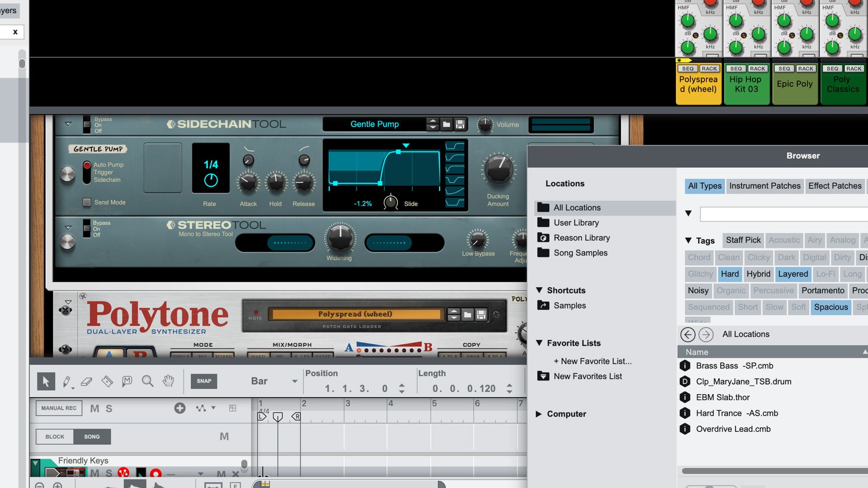
Task: Toggle the Sidechain Tool Bypass/On/Off switch
Action: coord(87,125)
